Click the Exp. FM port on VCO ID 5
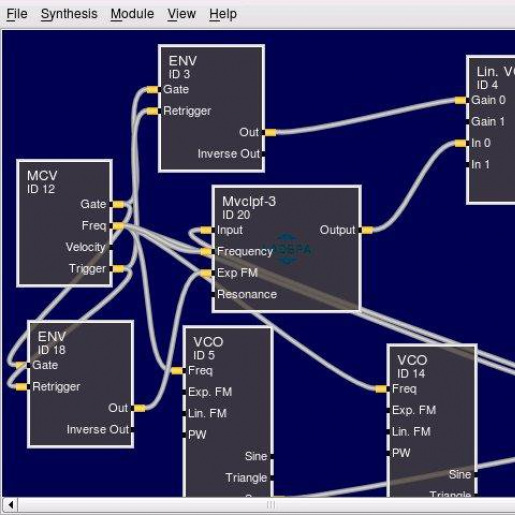 184,392
